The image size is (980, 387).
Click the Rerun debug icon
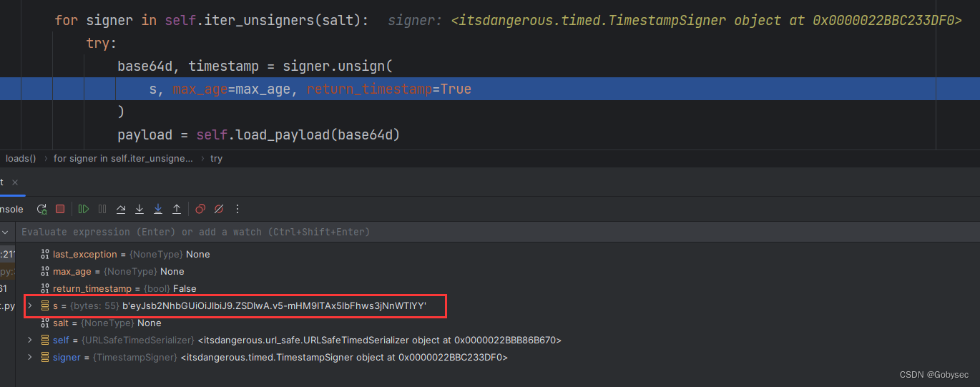(42, 209)
